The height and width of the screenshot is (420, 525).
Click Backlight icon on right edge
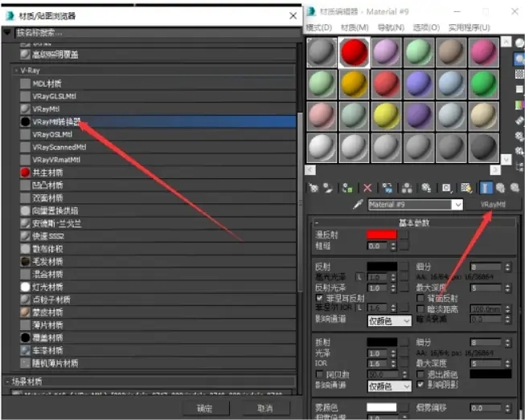pyautogui.click(x=519, y=59)
